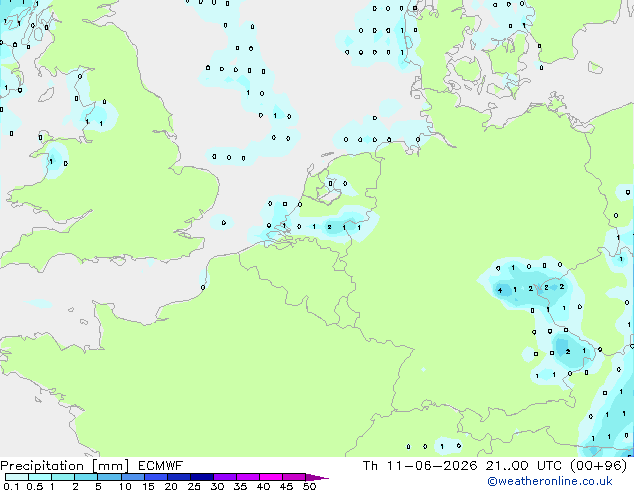
Task: Click the date 'Th 11-06-2026'
Action: point(420,466)
